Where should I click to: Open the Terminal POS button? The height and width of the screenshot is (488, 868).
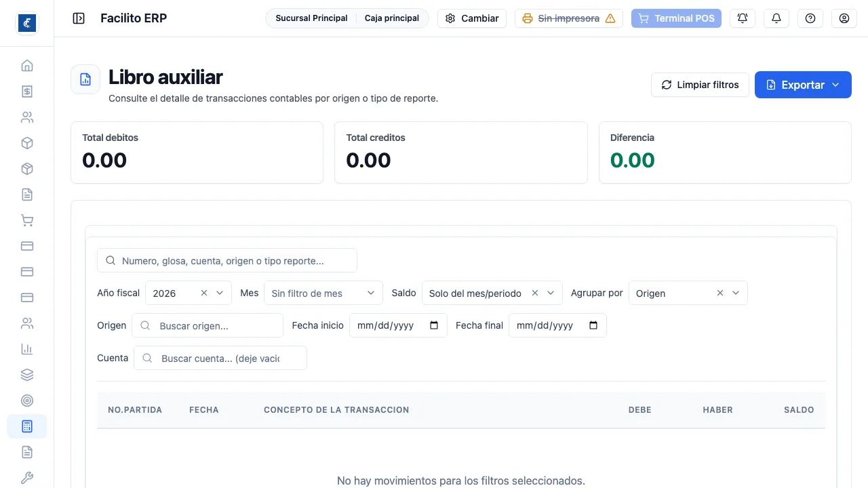[x=676, y=18]
